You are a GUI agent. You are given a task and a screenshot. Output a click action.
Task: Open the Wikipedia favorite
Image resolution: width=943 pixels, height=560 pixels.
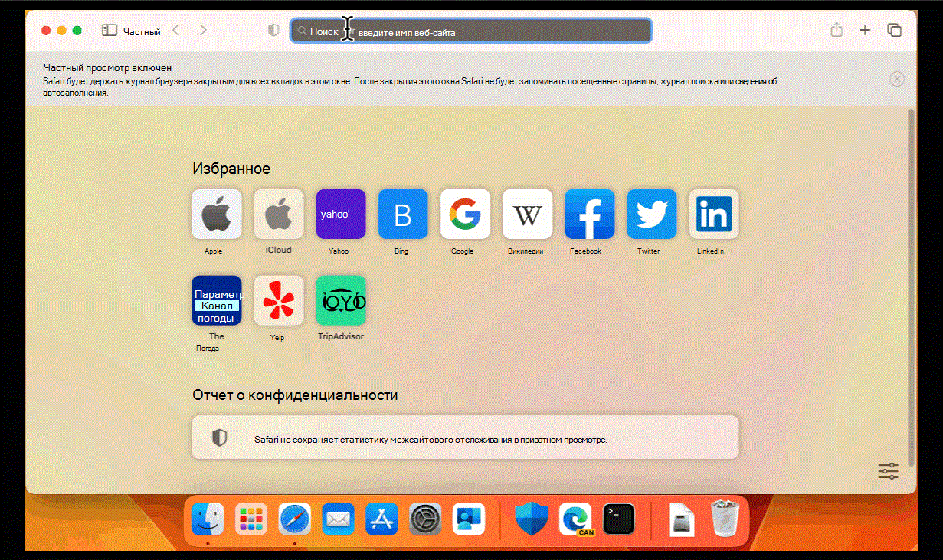click(x=527, y=215)
